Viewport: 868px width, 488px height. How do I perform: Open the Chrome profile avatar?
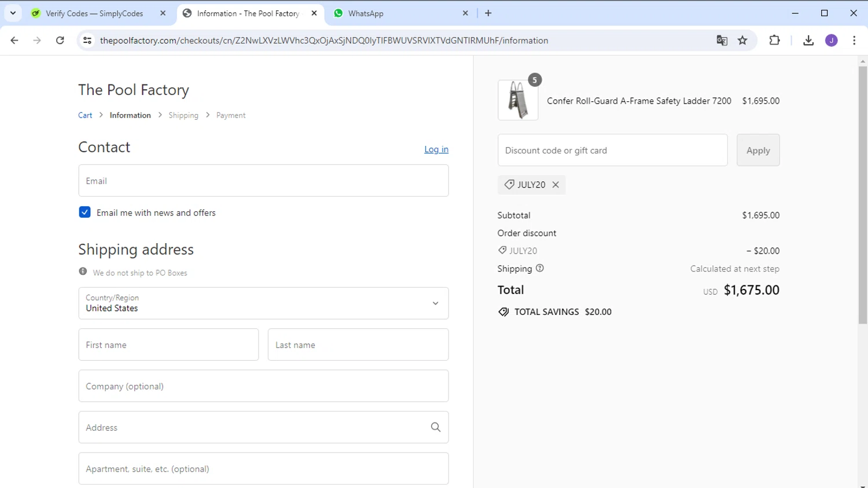(831, 41)
